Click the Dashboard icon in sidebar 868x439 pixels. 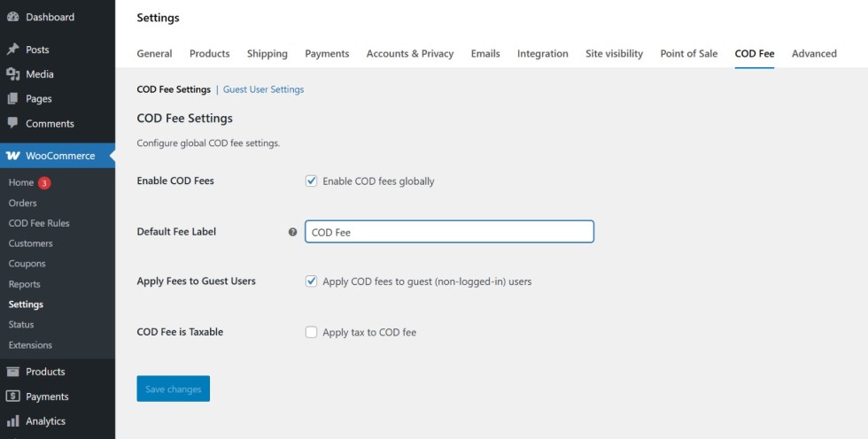point(13,17)
